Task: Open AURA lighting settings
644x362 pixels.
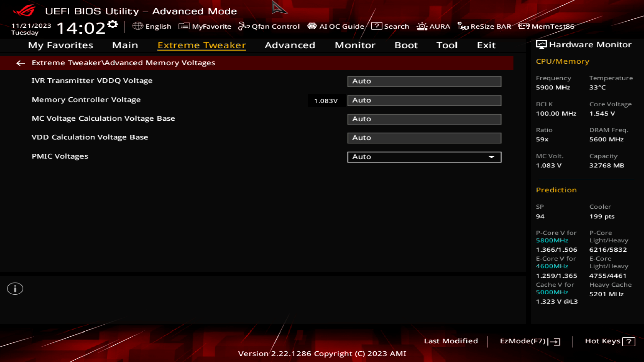Action: [x=433, y=26]
